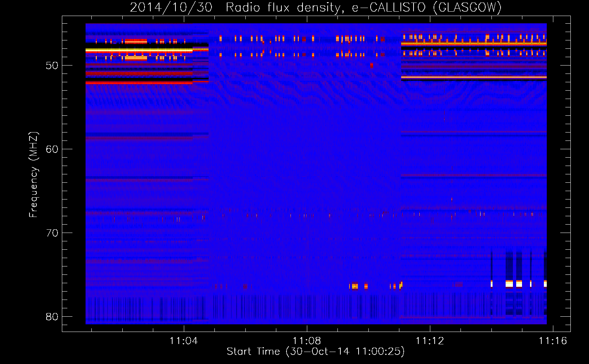Click the 50 frequency tick label
The width and height of the screenshot is (589, 364).
pyautogui.click(x=52, y=66)
